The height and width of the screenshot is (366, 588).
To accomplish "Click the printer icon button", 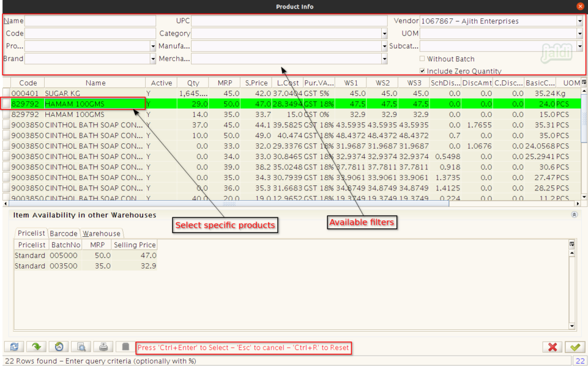I will (x=103, y=347).
